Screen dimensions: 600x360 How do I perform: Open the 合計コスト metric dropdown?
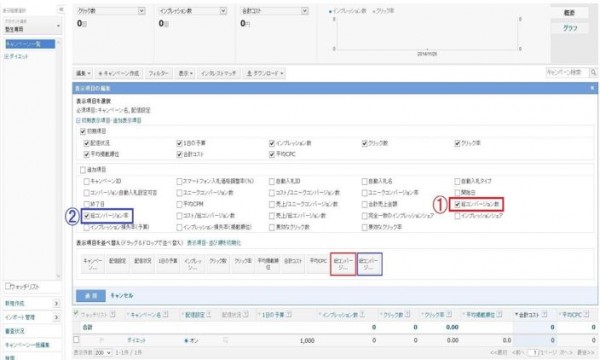pos(305,11)
